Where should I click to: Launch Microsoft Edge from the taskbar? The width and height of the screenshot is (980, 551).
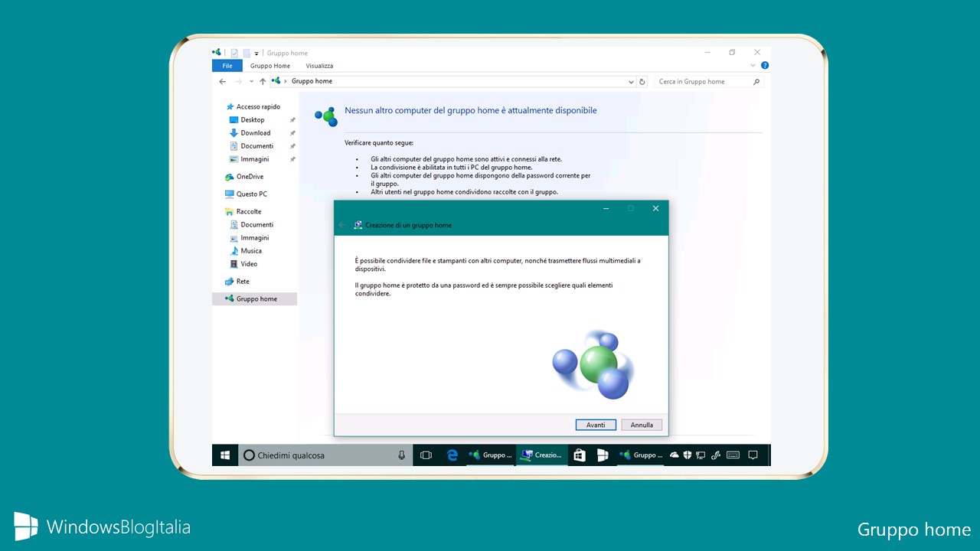[452, 455]
